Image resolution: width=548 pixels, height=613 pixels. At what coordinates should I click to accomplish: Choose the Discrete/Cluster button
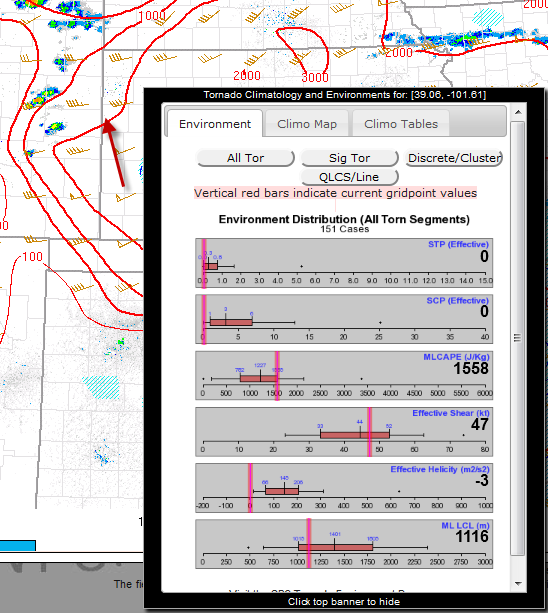[454, 158]
